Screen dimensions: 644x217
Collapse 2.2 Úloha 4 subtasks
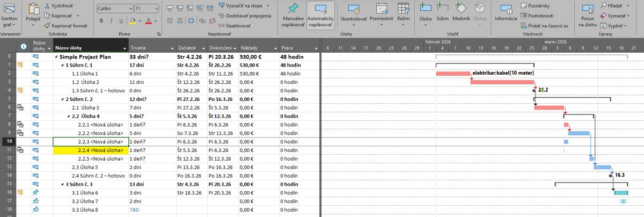(69, 116)
